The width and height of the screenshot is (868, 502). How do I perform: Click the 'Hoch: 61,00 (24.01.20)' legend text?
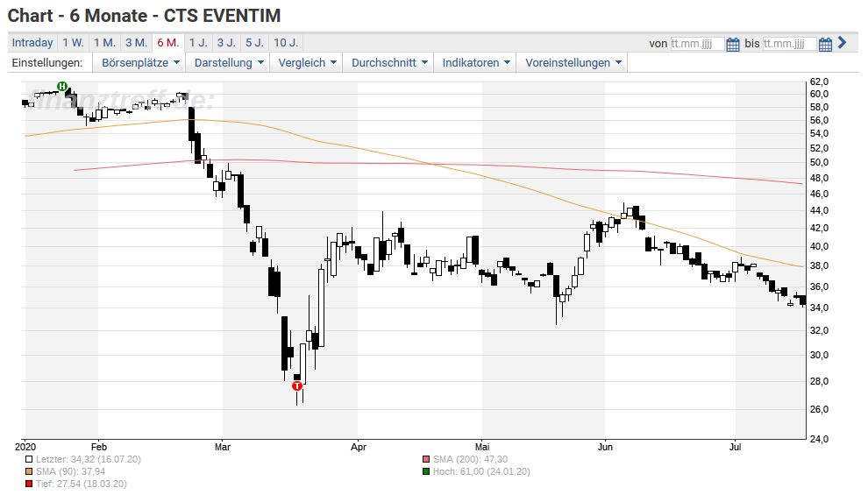pyautogui.click(x=481, y=471)
